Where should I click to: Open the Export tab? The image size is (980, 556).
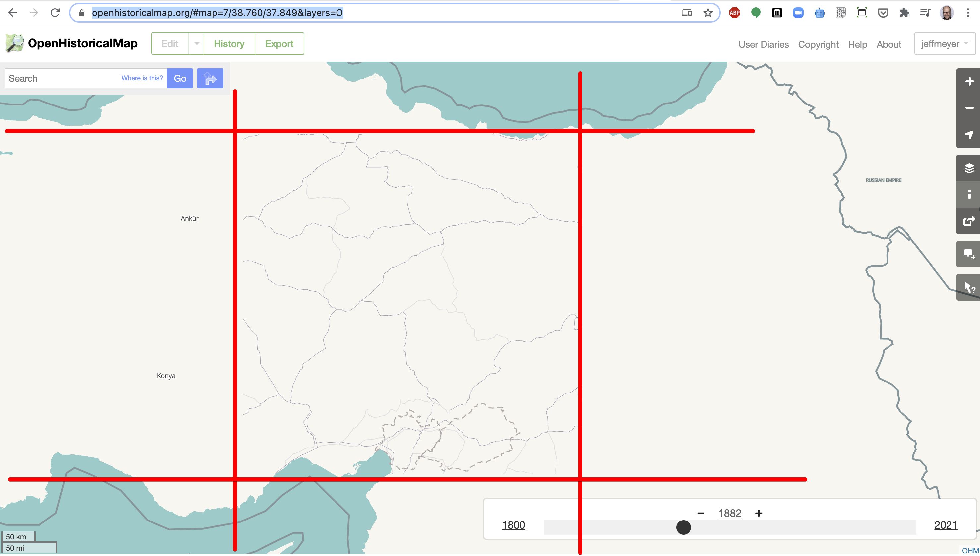pyautogui.click(x=279, y=43)
